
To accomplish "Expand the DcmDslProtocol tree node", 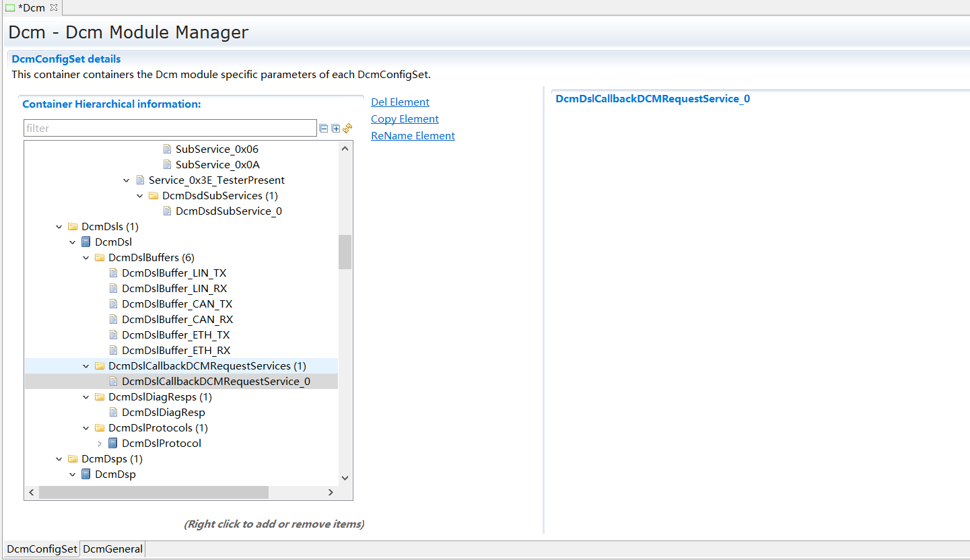I will tap(100, 443).
